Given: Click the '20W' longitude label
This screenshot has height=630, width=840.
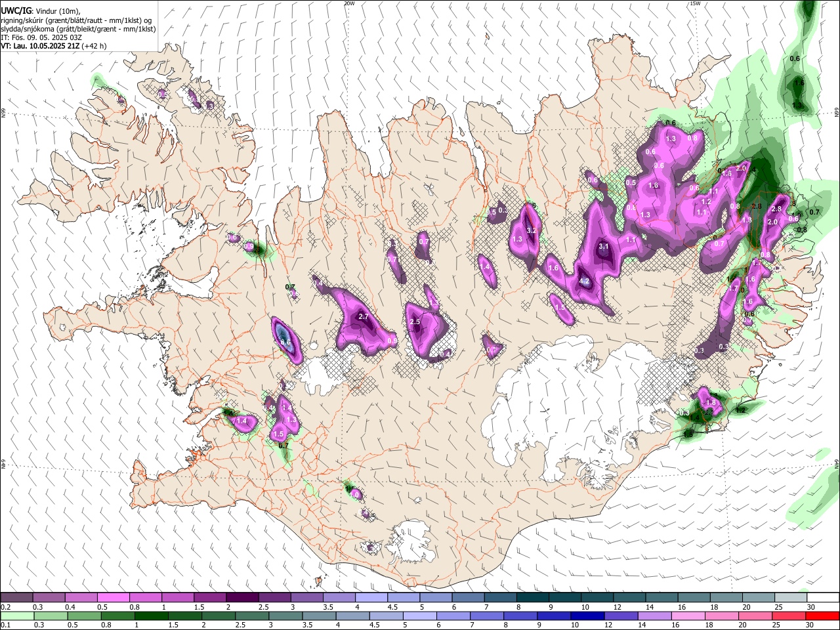Looking at the screenshot, I should tap(350, 3).
